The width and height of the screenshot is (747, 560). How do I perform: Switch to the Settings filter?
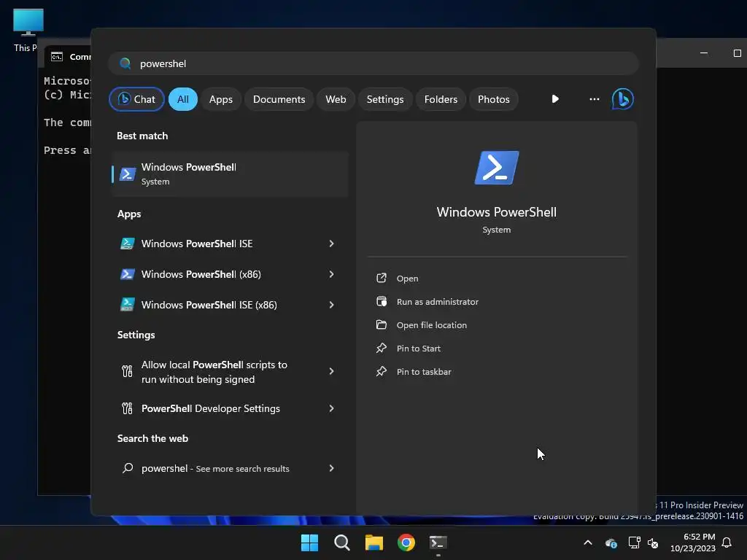pos(385,99)
